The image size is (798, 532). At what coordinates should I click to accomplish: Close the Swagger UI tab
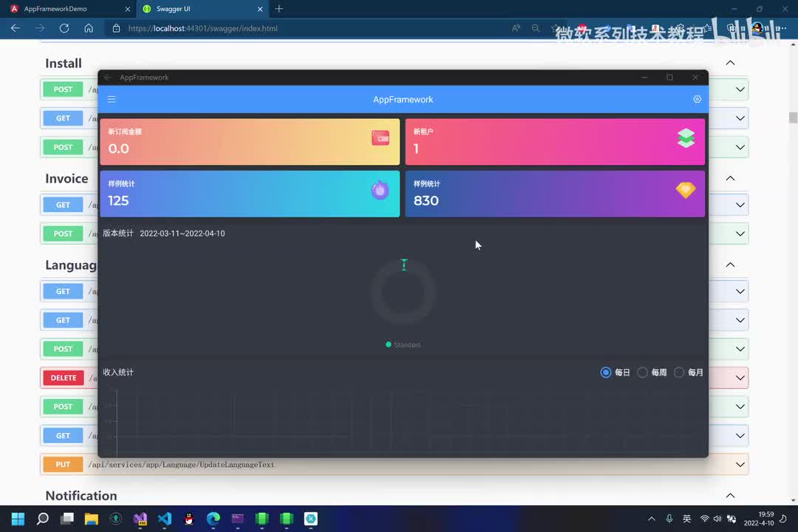(x=260, y=9)
